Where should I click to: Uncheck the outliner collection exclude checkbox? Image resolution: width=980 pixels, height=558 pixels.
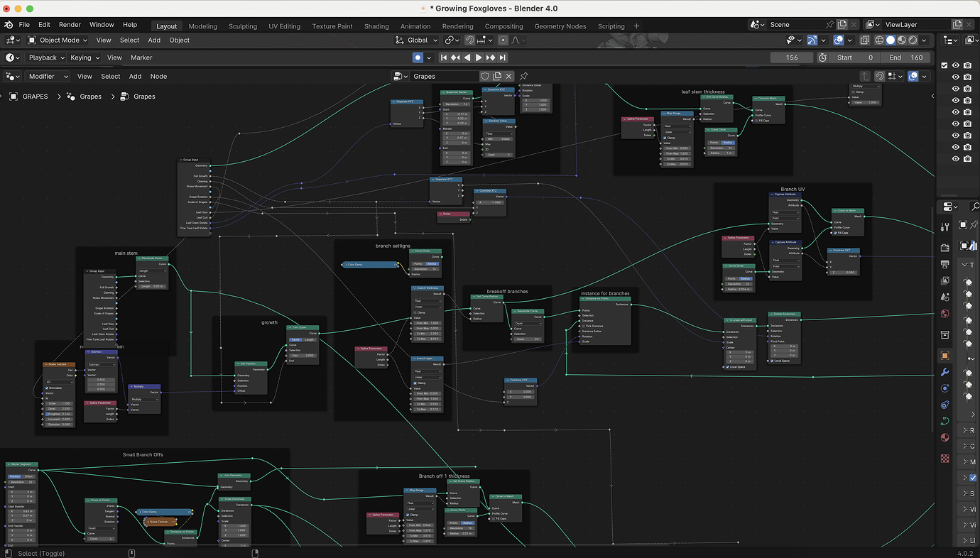coord(944,65)
